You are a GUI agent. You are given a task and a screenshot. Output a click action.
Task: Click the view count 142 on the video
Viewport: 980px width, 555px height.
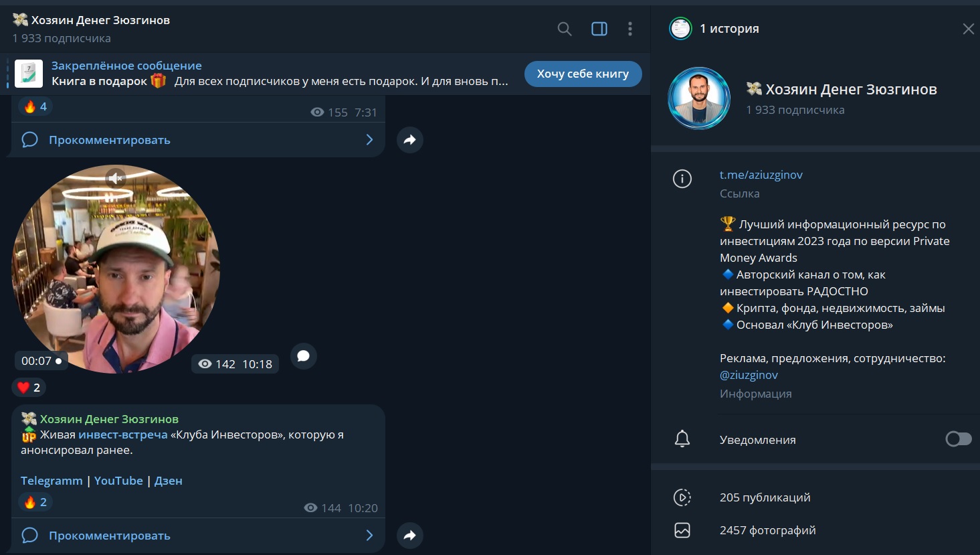tap(225, 364)
